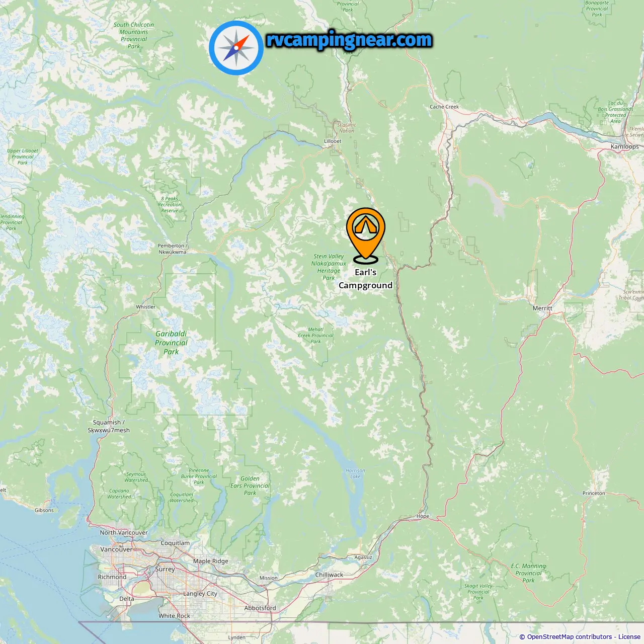Click the orange campground tent marker
644x644 pixels.
(366, 235)
